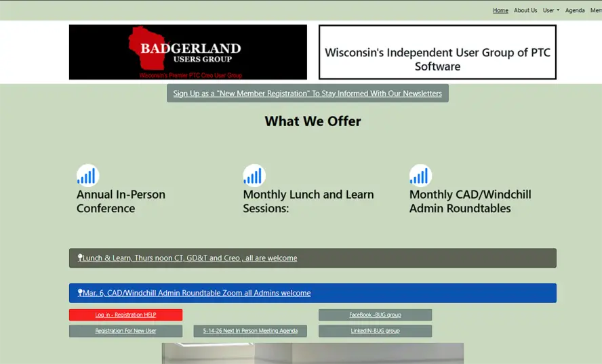
Task: Visit the FaceBook -BUG group
Action: click(375, 315)
